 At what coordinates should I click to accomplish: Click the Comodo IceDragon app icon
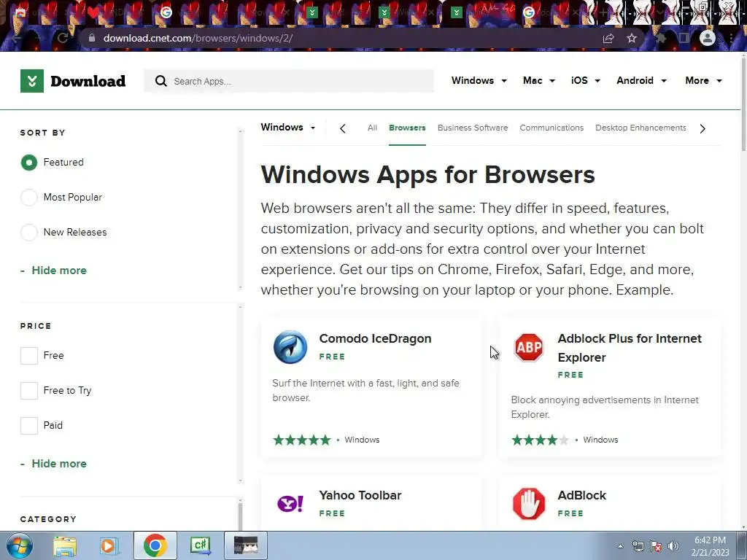pyautogui.click(x=290, y=346)
